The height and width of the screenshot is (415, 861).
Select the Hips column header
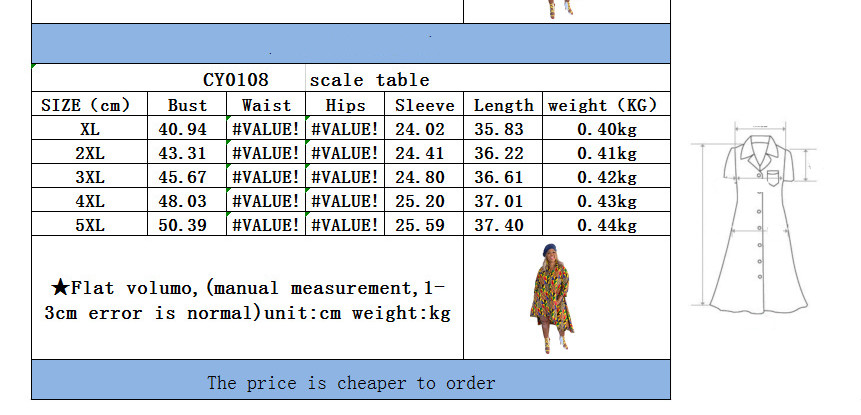pos(345,105)
